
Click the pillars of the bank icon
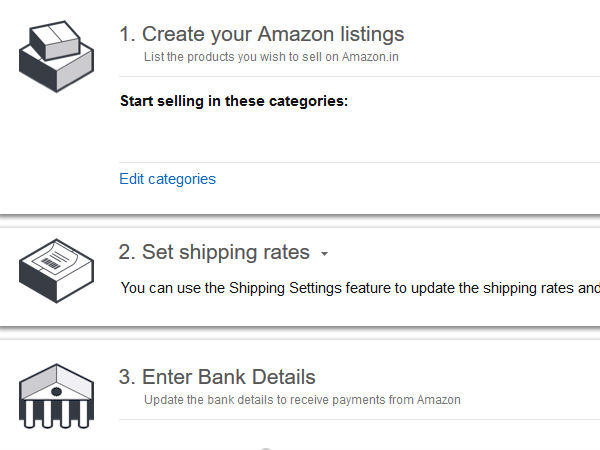coord(56,413)
